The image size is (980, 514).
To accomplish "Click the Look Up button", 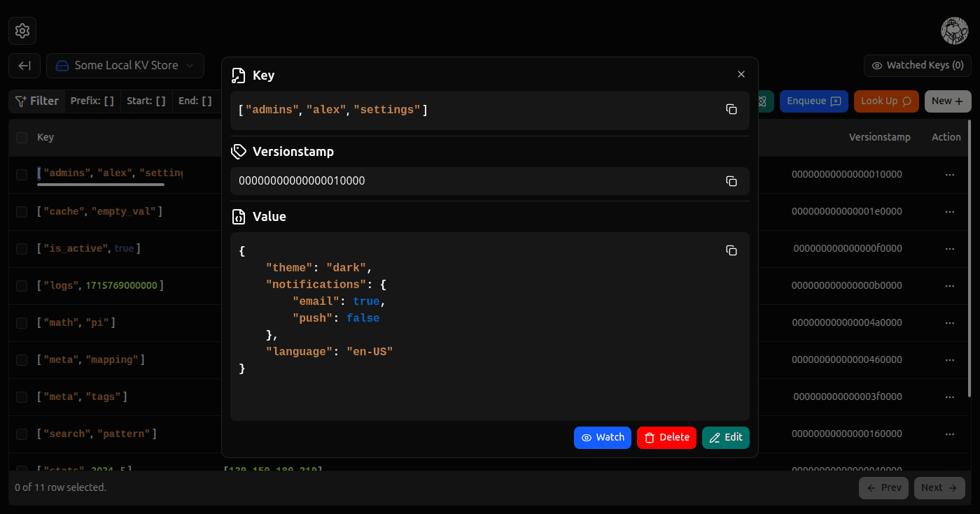I will (886, 101).
